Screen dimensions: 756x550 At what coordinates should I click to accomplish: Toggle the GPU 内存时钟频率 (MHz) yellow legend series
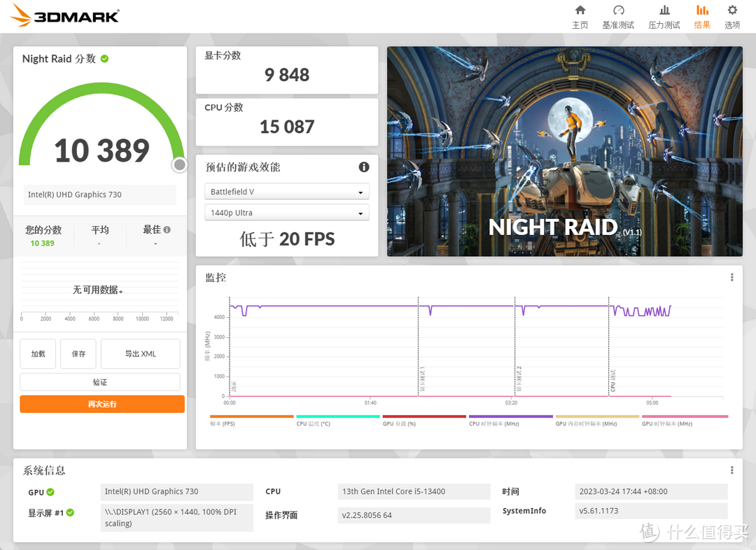(x=597, y=421)
